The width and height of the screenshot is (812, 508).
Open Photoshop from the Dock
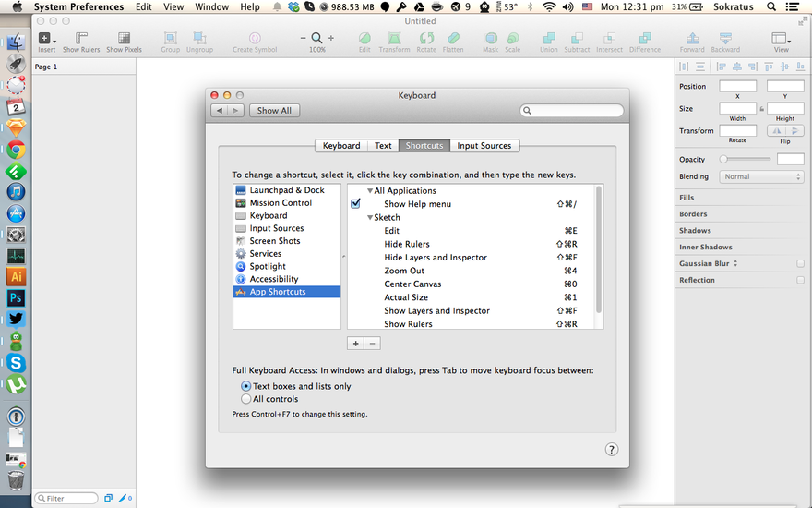pyautogui.click(x=16, y=297)
